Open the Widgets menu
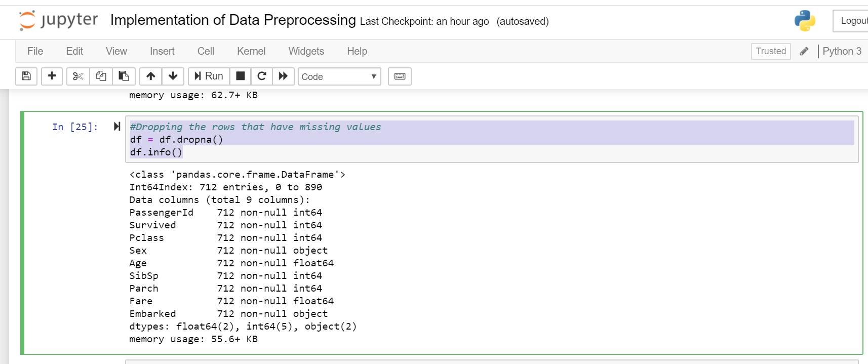868x364 pixels. click(x=306, y=51)
